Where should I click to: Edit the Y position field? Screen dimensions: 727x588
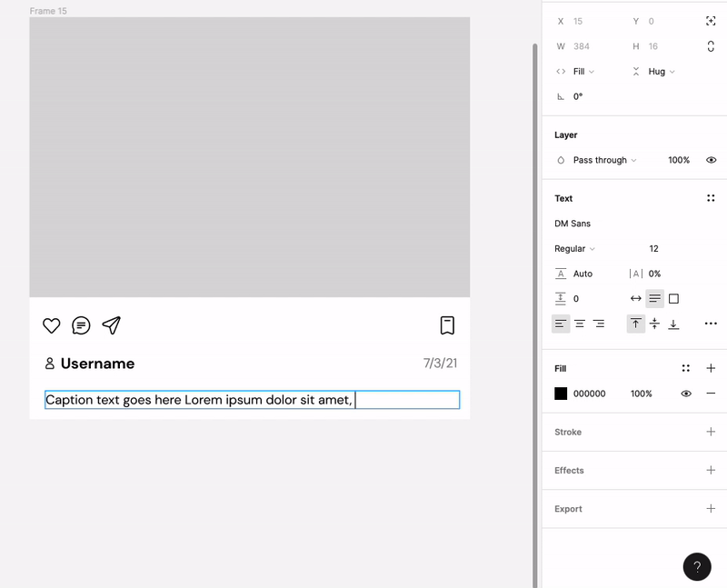pos(651,21)
